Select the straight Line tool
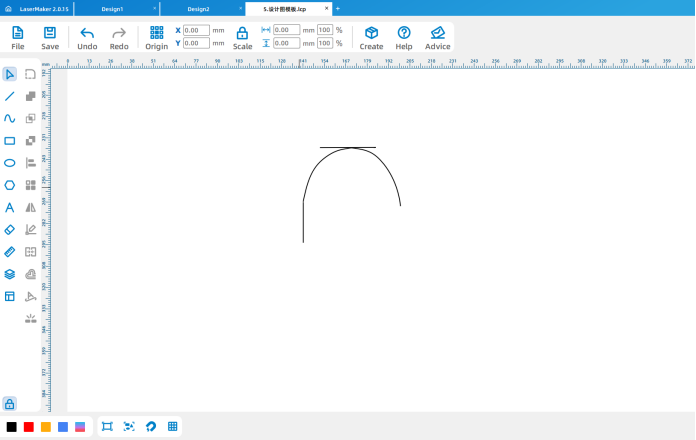Image resolution: width=696 pixels, height=440 pixels. coord(10,96)
